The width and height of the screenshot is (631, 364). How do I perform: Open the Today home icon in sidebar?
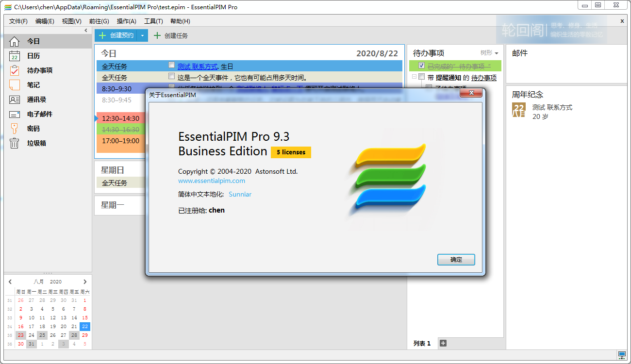tap(15, 41)
